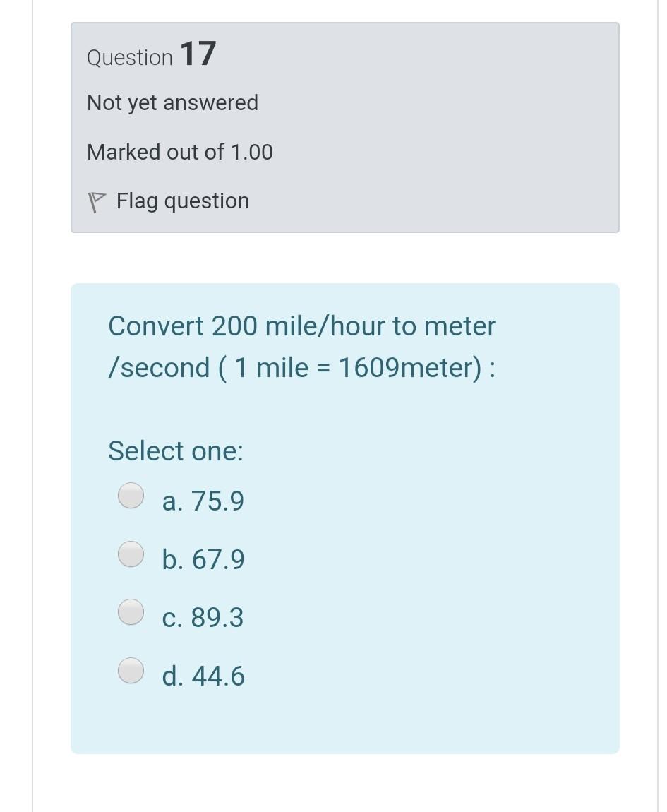Click the 'Question' heading word

tap(130, 58)
